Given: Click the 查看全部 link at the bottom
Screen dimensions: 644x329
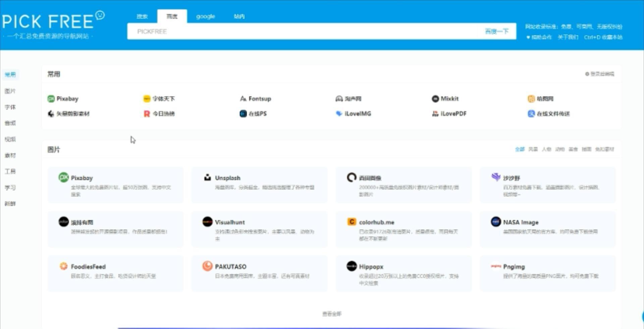Looking at the screenshot, I should (332, 314).
